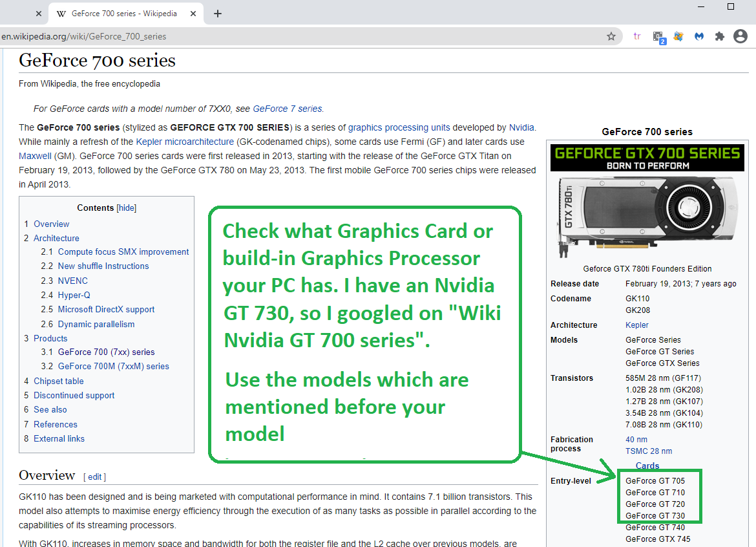Viewport: 756px width, 547px height.
Task: Bookmark this page with the star icon
Action: 611,36
